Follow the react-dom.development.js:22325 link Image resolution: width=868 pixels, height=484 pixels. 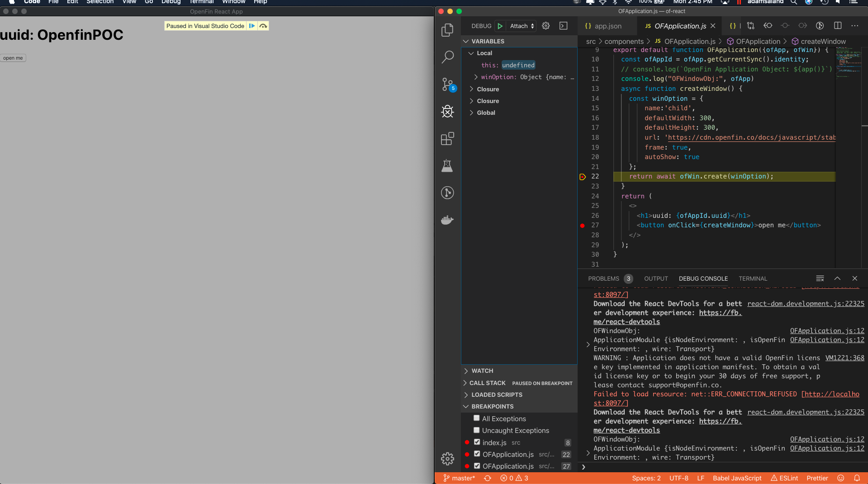805,303
